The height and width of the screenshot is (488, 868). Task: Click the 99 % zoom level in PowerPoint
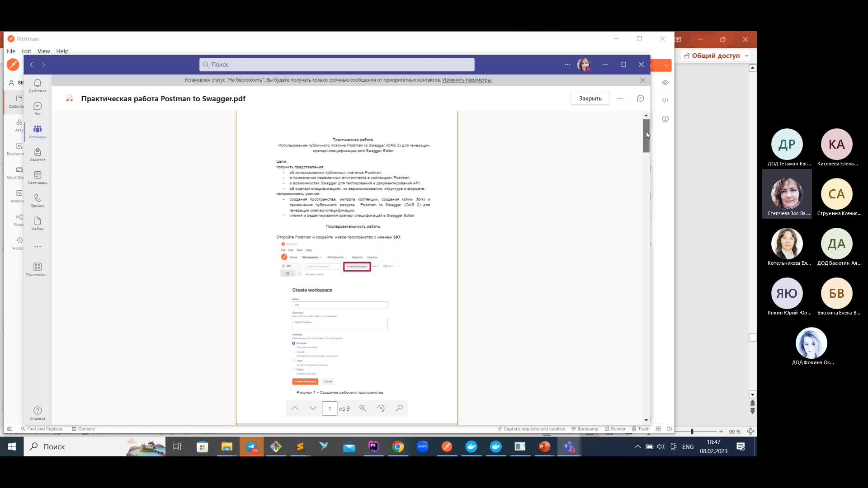pyautogui.click(x=735, y=432)
